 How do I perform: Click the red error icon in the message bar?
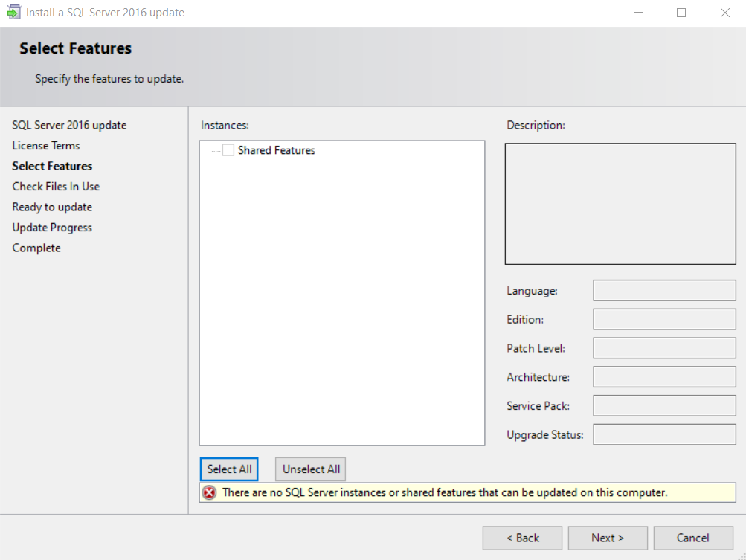point(209,492)
